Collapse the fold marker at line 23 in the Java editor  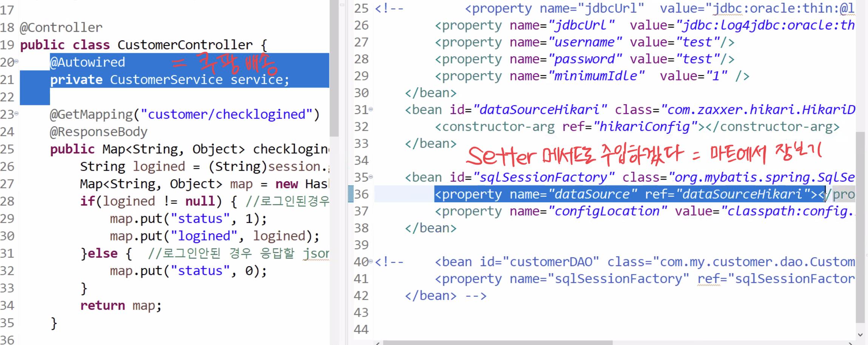click(x=16, y=113)
